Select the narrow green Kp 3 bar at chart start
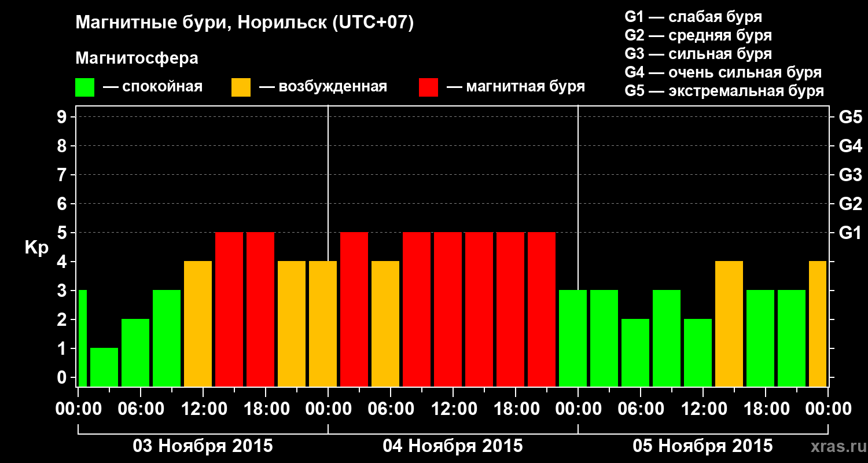The image size is (868, 463). tap(82, 338)
